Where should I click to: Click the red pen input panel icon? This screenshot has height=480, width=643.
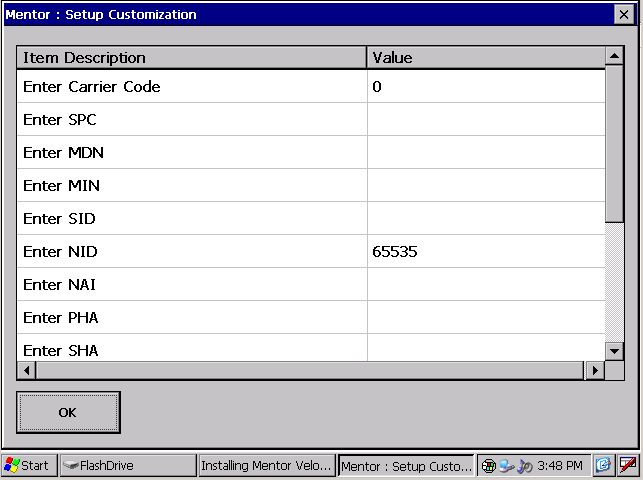(x=627, y=465)
